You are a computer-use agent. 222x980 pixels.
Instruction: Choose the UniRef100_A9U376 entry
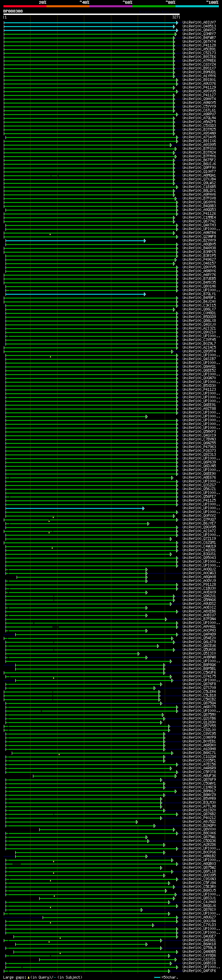coord(199,84)
